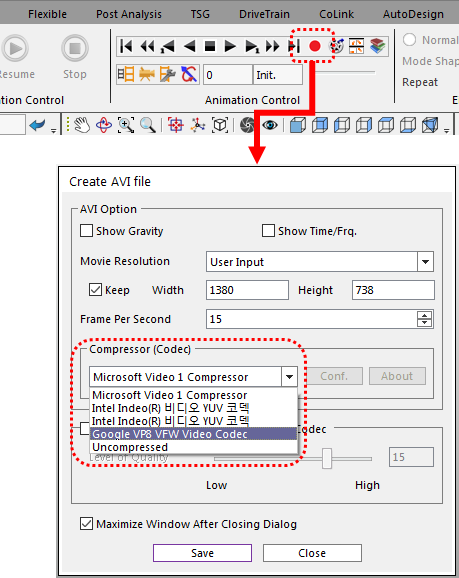Increase the Frame Per Second value
Viewport: 459px width, 578px height.
point(425,315)
